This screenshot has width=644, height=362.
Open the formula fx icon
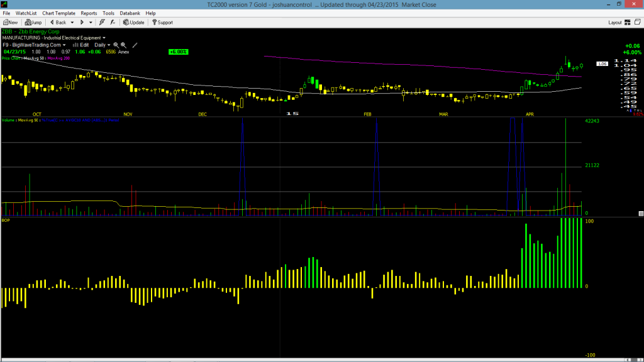tap(113, 23)
